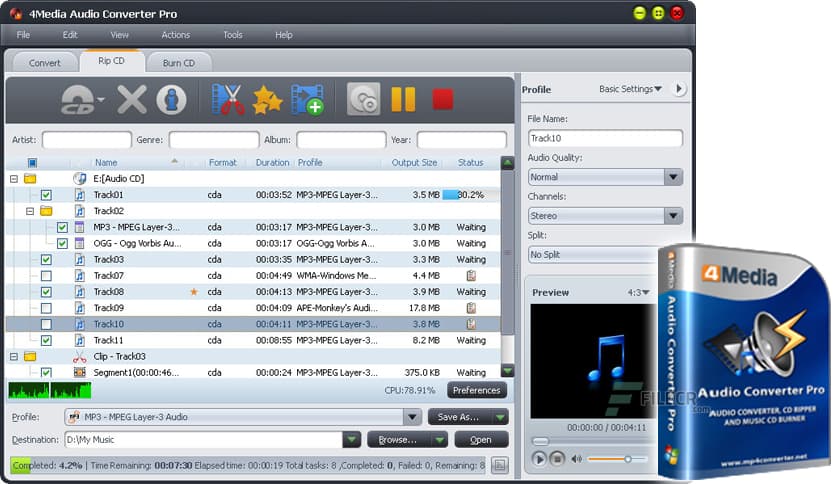Open the effects stars tool
836x484 pixels.
[267, 100]
